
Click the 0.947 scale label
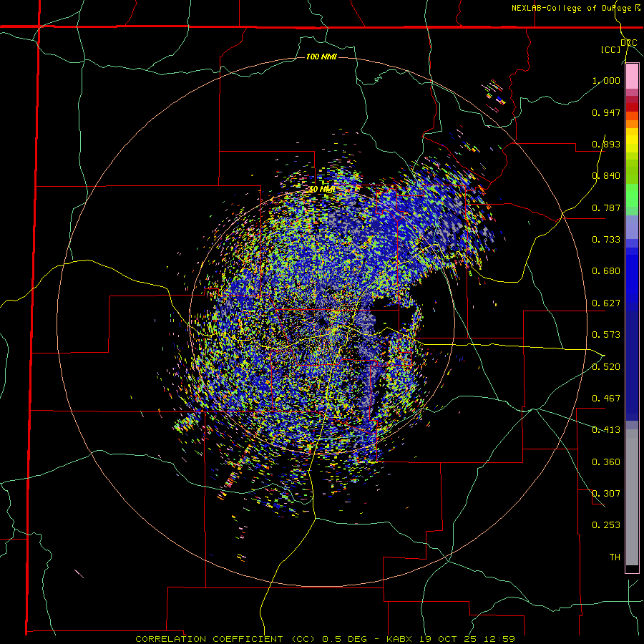tap(606, 112)
